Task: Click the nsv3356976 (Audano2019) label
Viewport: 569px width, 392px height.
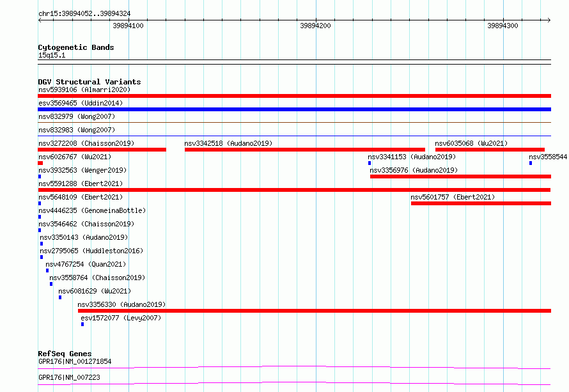Action: coord(414,170)
